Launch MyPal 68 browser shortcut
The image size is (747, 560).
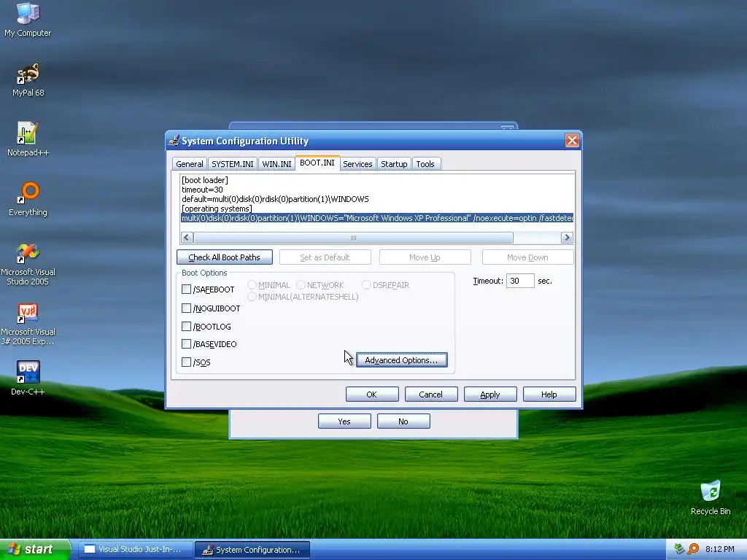pyautogui.click(x=28, y=79)
